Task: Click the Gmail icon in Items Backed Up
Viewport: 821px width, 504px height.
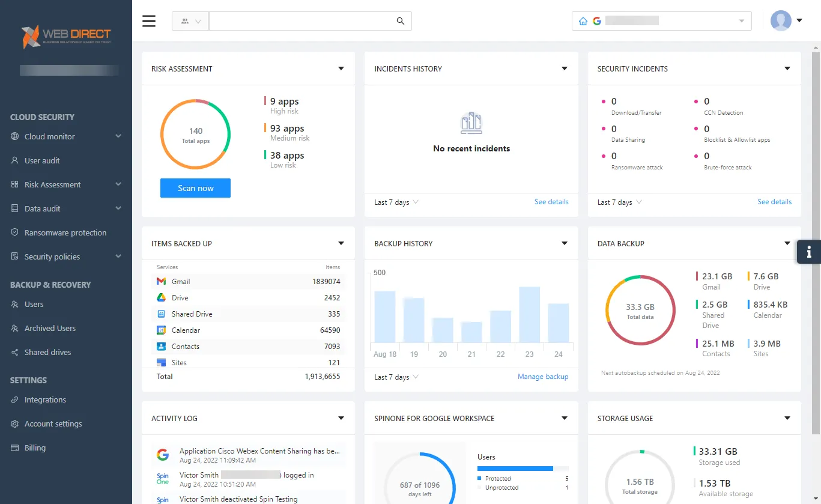Action: coord(161,281)
